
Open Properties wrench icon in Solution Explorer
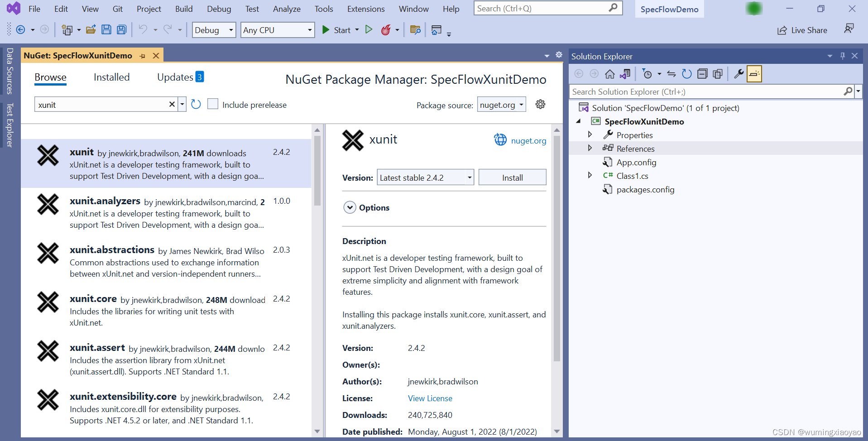point(739,74)
